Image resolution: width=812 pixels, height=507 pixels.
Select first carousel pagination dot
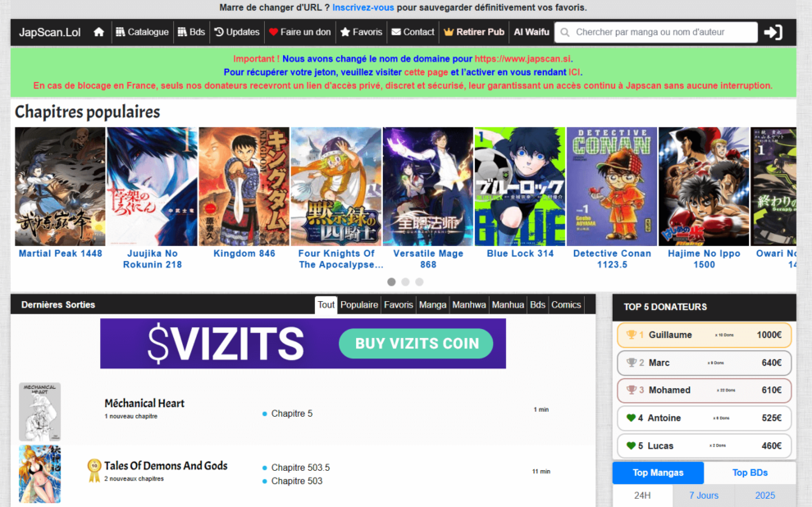[x=391, y=281]
